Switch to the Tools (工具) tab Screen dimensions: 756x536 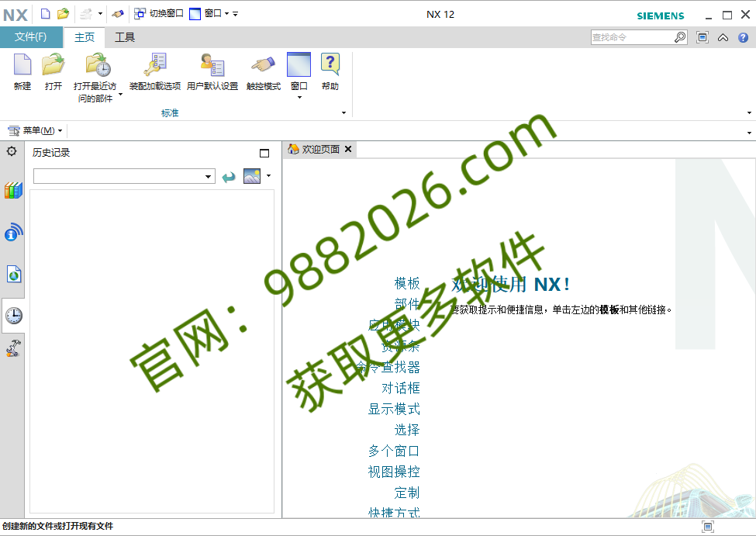(125, 37)
